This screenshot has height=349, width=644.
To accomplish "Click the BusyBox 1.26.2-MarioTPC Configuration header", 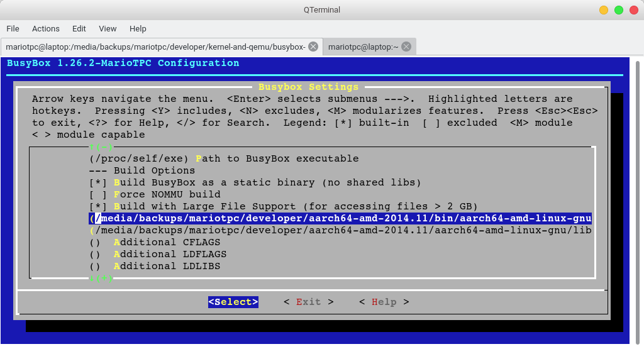I will coord(123,63).
